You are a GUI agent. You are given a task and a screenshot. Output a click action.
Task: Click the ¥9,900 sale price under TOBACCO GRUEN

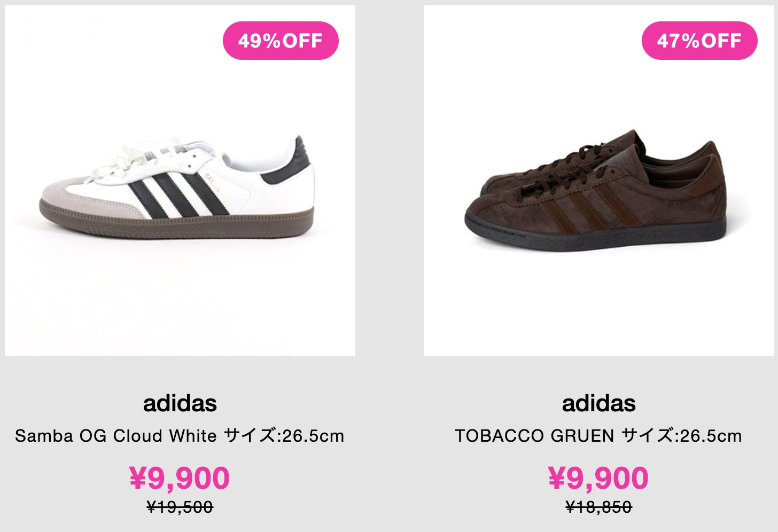(598, 478)
